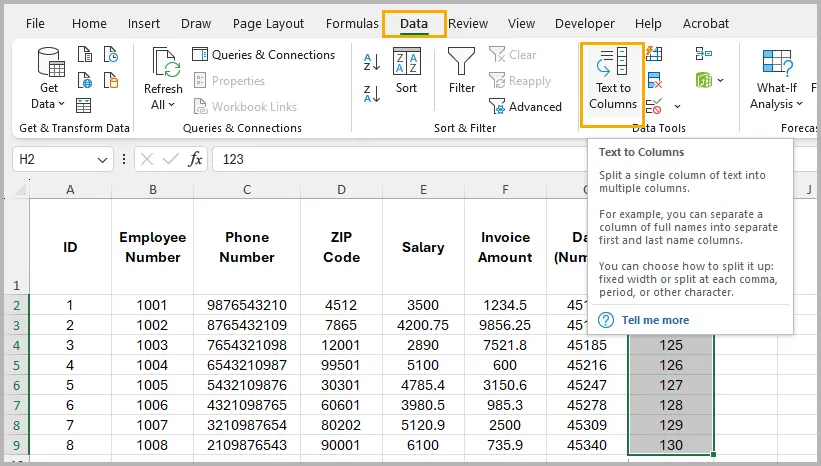Click the Tell me more link
This screenshot has width=821, height=466.
pyautogui.click(x=655, y=320)
